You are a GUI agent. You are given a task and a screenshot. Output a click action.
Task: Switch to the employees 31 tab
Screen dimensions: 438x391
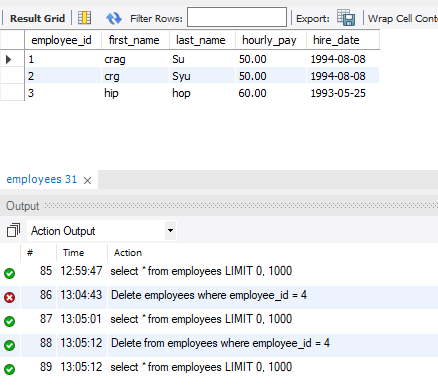42,179
